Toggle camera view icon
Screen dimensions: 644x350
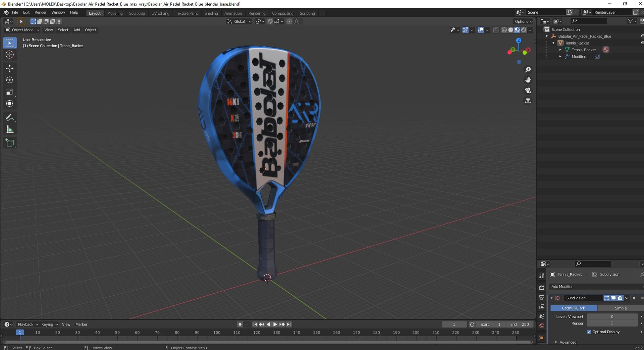click(x=528, y=91)
